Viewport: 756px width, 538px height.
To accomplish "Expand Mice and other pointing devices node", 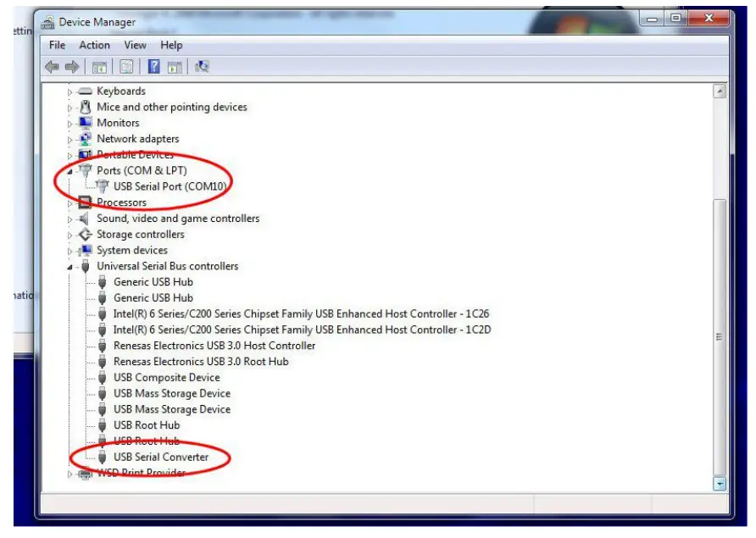I will (69, 108).
